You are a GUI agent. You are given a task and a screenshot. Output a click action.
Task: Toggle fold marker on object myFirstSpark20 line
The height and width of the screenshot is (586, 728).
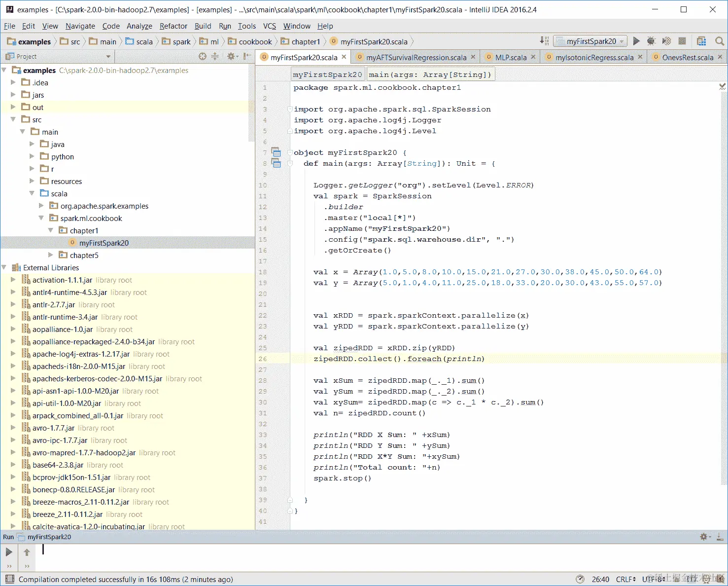290,152
